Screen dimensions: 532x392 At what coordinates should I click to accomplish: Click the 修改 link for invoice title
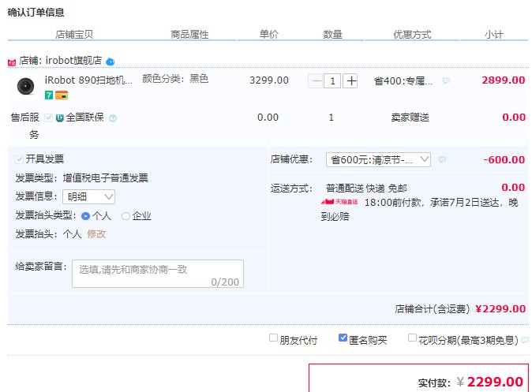point(97,234)
